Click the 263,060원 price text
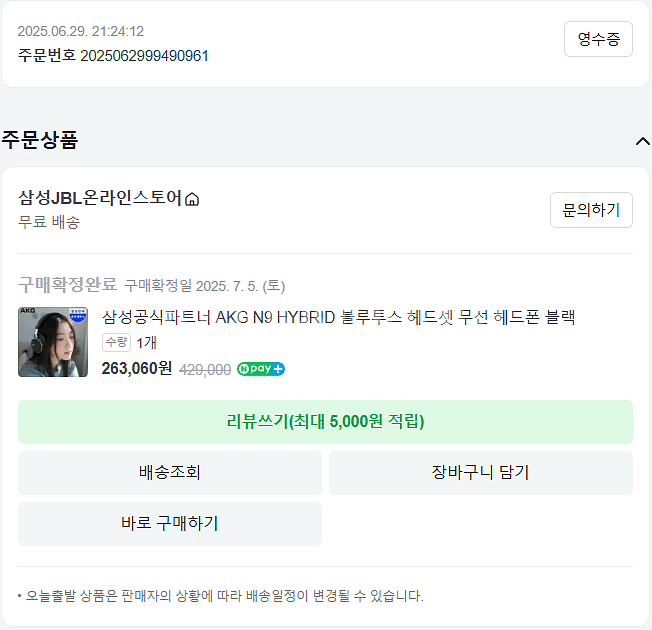 tap(137, 368)
